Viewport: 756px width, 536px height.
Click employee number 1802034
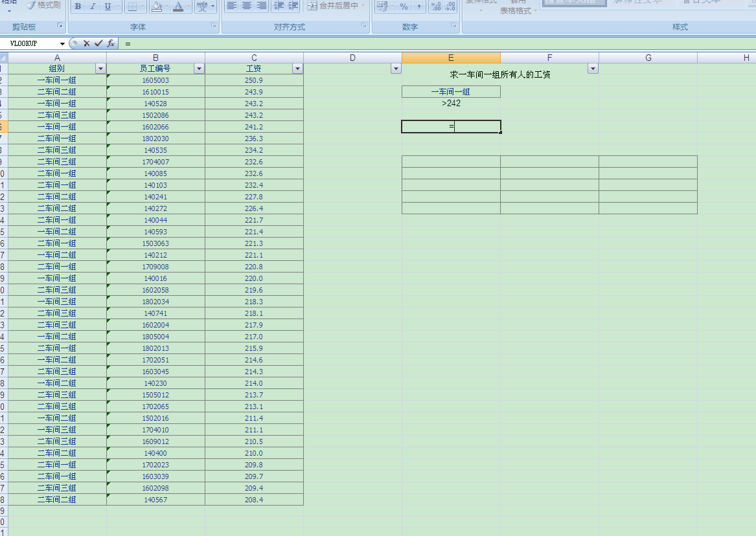tap(155, 302)
